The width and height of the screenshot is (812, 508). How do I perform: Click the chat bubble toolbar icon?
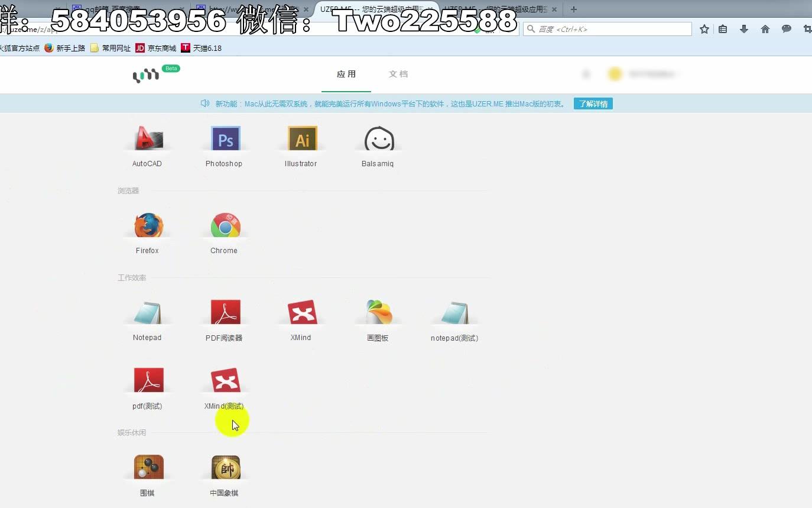[x=787, y=28]
